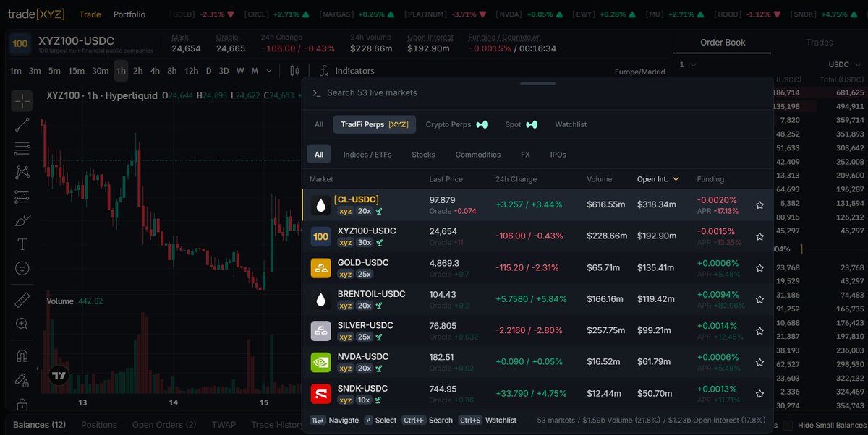Select the crosshair cursor tool

(22, 100)
